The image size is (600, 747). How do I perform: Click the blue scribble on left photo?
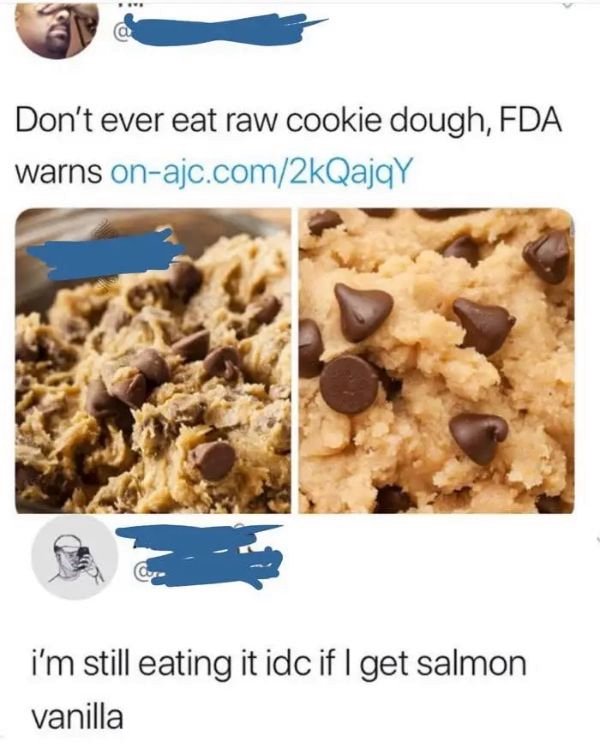pyautogui.click(x=105, y=255)
